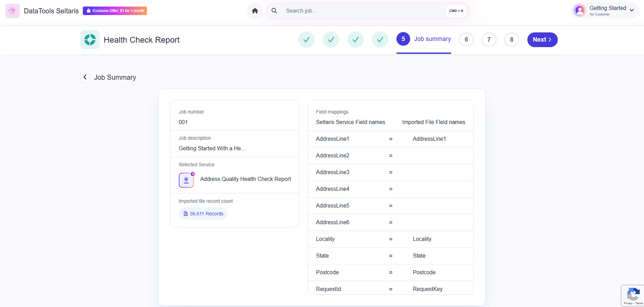Viewport: 644px width, 307px height.
Task: Open the Getting Started account dropdown
Action: coord(631,10)
